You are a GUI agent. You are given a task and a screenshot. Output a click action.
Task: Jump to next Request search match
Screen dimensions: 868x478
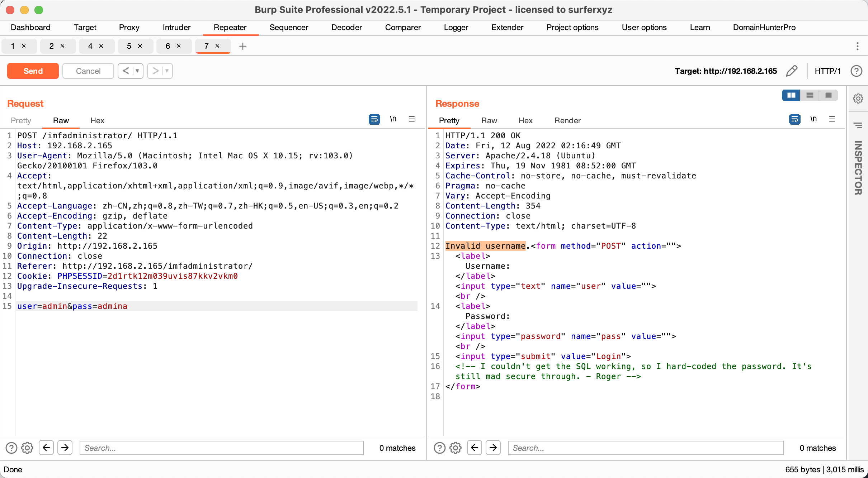pyautogui.click(x=65, y=448)
